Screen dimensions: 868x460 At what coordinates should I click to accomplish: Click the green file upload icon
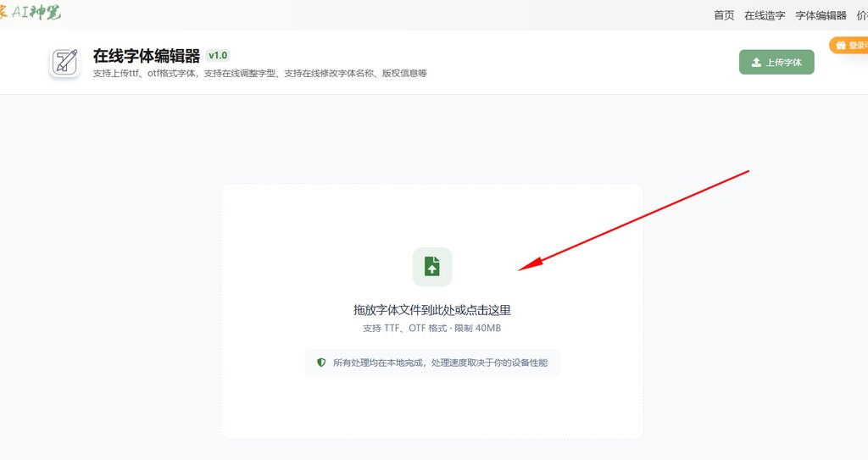click(x=431, y=266)
